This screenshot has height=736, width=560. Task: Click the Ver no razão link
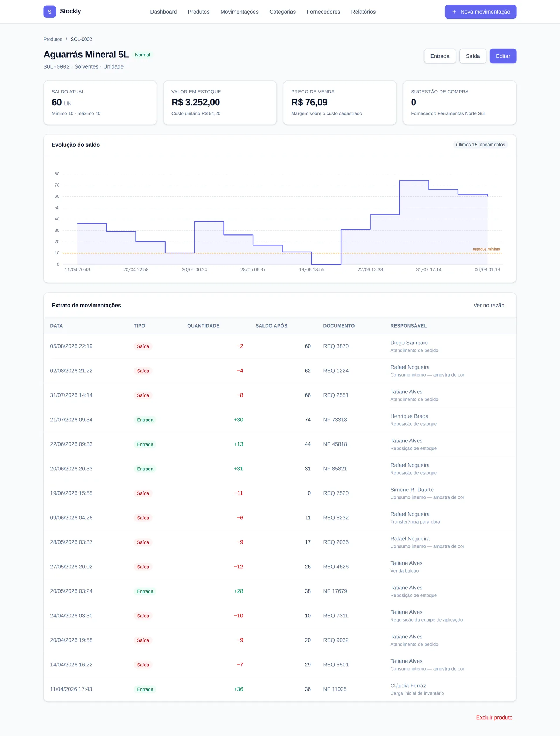click(x=489, y=306)
